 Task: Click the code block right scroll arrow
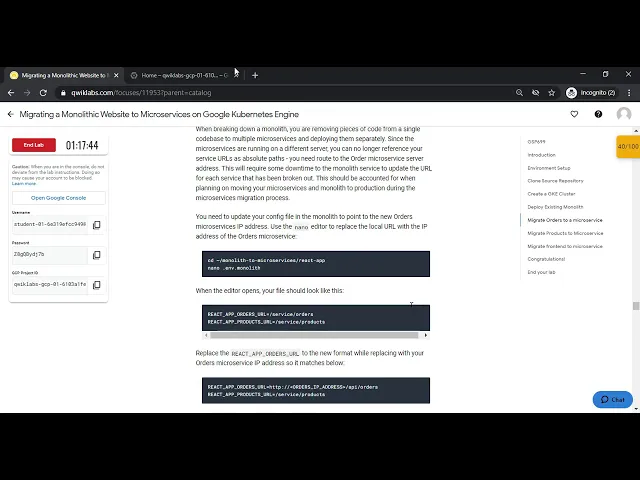click(426, 335)
